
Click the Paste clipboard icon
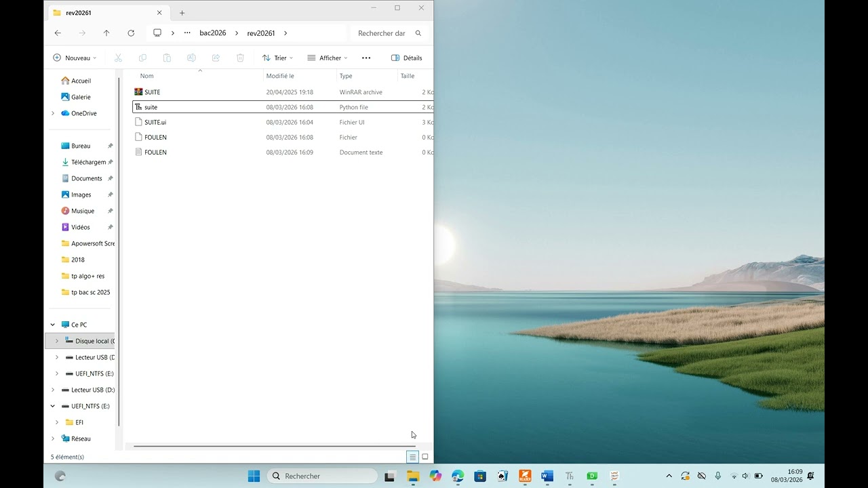pyautogui.click(x=167, y=58)
